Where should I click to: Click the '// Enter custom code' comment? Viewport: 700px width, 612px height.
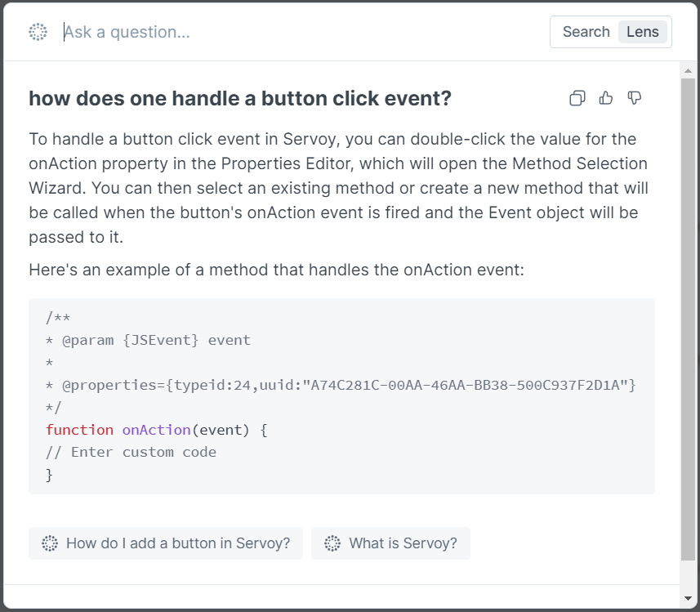[x=131, y=452]
